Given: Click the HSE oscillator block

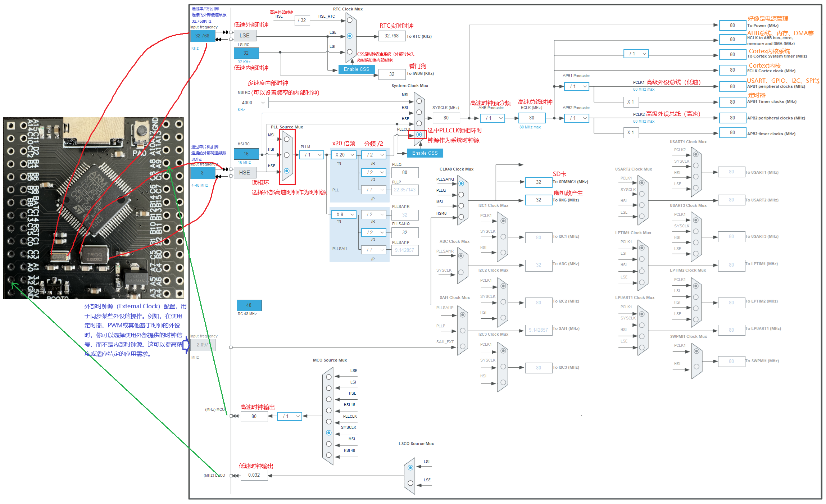Looking at the screenshot, I should pyautogui.click(x=245, y=173).
